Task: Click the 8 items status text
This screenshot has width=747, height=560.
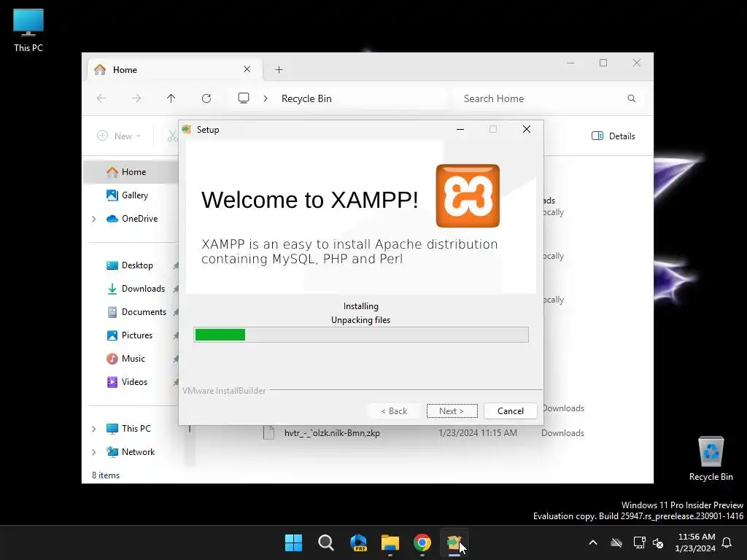Action: coord(106,475)
